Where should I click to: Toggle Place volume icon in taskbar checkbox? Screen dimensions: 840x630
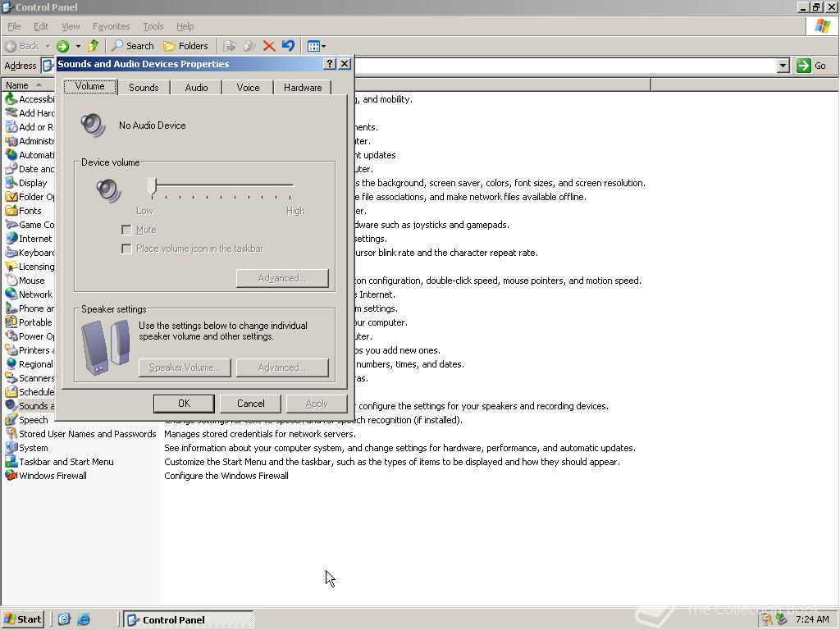tap(126, 249)
